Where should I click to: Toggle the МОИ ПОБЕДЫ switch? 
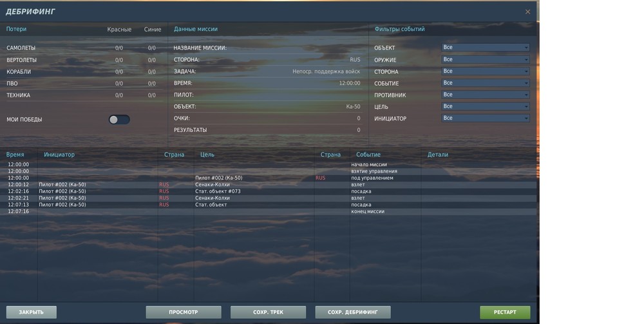click(x=119, y=120)
